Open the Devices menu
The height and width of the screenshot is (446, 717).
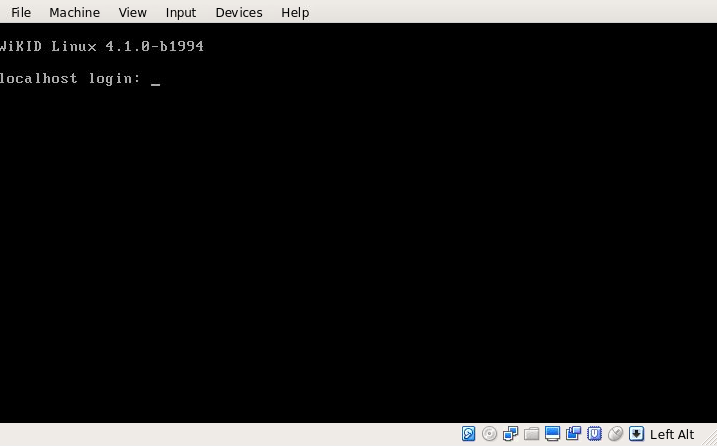(x=239, y=12)
